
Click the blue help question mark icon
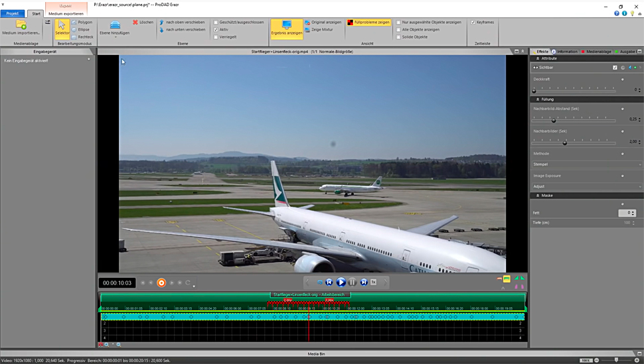tap(617, 13)
